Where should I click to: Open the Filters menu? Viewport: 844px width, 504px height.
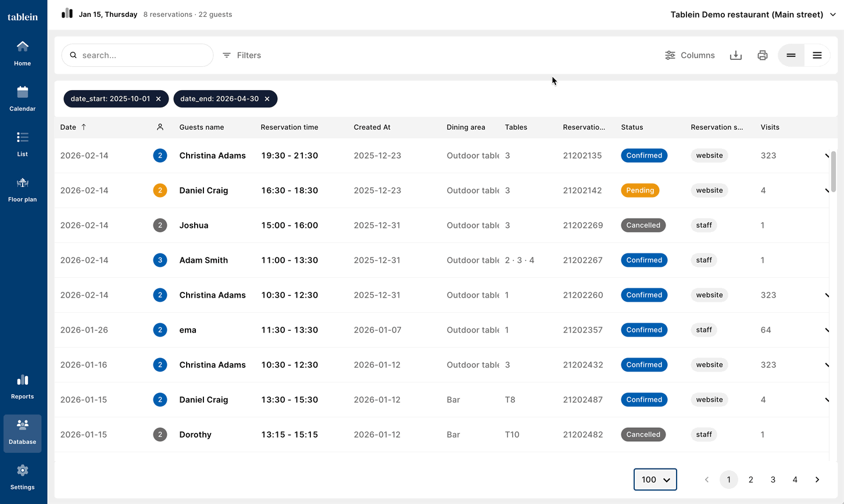click(x=241, y=55)
